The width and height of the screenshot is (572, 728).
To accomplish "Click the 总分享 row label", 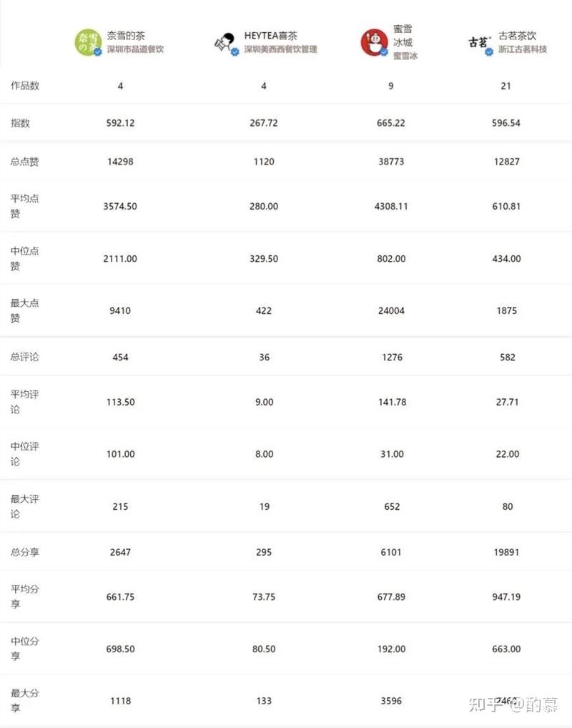I will tap(25, 552).
